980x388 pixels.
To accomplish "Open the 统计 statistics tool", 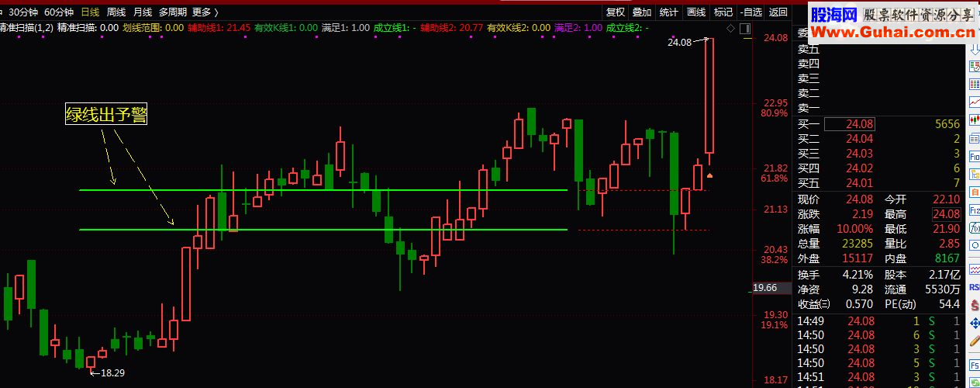I will click(x=669, y=12).
